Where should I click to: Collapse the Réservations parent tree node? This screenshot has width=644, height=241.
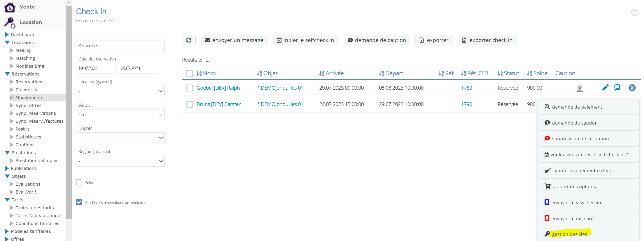click(7, 74)
